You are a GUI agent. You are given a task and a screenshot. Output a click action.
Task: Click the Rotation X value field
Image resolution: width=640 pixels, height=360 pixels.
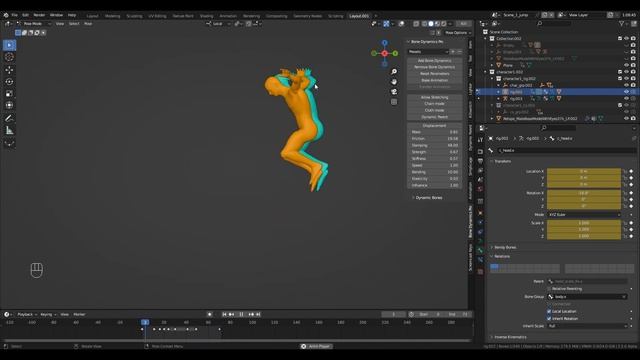pos(584,193)
